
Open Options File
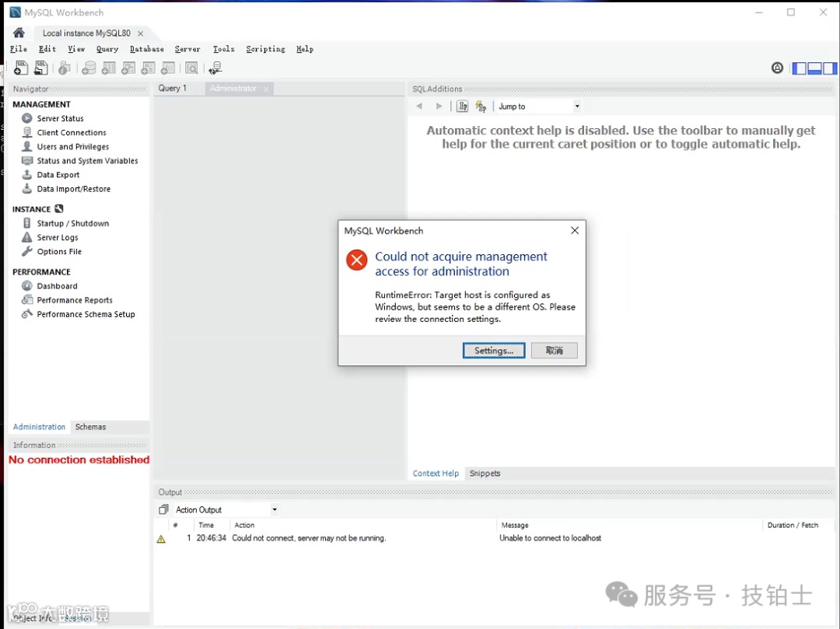tap(59, 252)
